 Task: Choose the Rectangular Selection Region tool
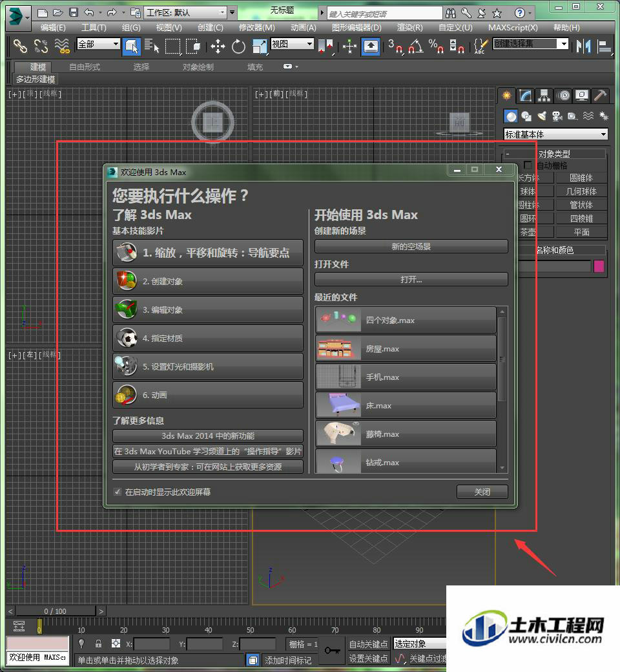coord(172,47)
